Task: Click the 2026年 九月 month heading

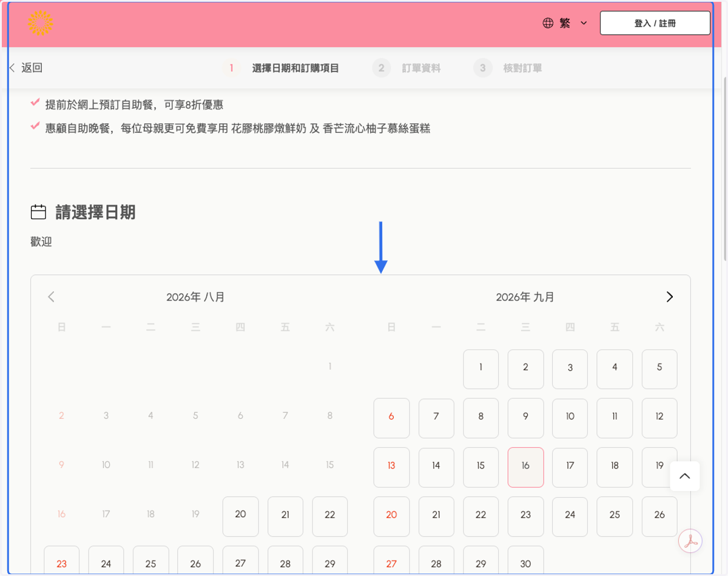Action: coord(525,297)
